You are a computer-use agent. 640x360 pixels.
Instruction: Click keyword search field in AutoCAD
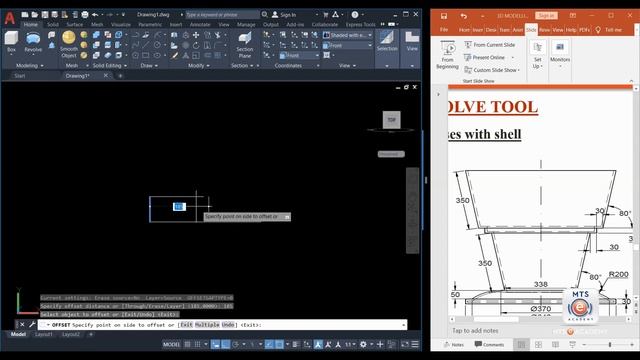pos(222,15)
